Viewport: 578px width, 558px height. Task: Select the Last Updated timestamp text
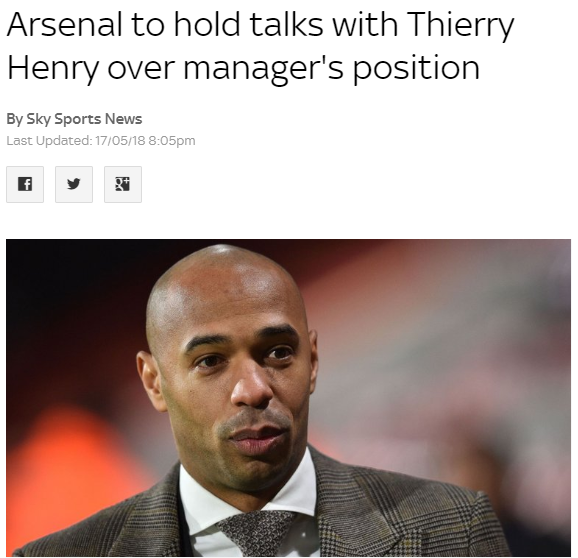[101, 141]
